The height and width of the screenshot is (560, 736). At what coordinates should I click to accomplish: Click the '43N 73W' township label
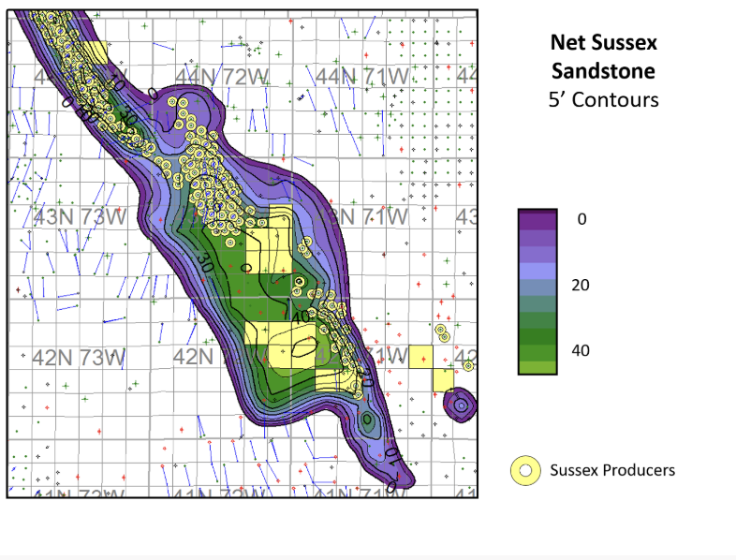[81, 217]
